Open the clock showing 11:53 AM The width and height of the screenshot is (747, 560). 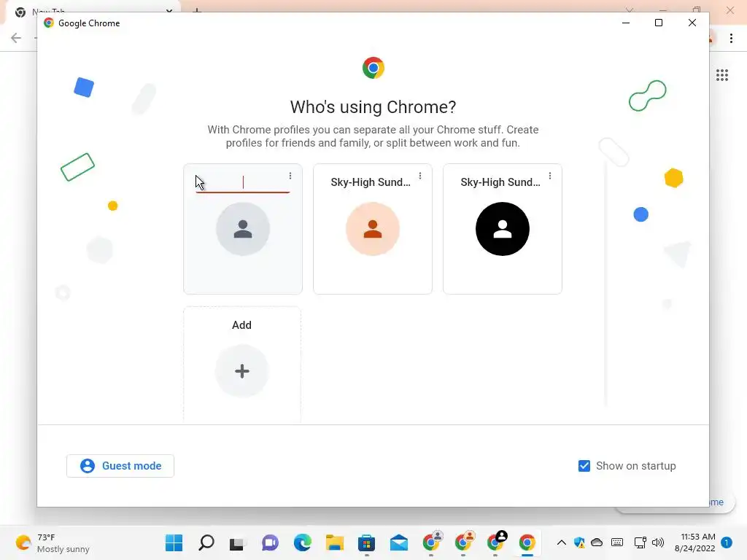coord(695,542)
